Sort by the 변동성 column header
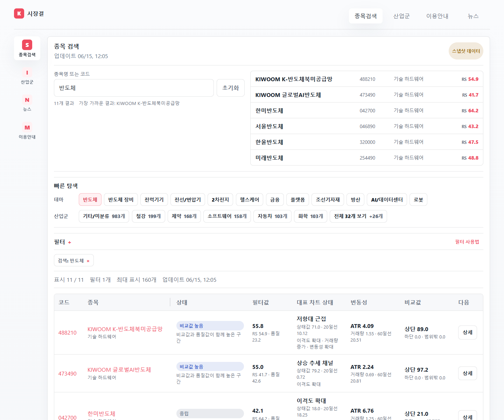 click(359, 302)
